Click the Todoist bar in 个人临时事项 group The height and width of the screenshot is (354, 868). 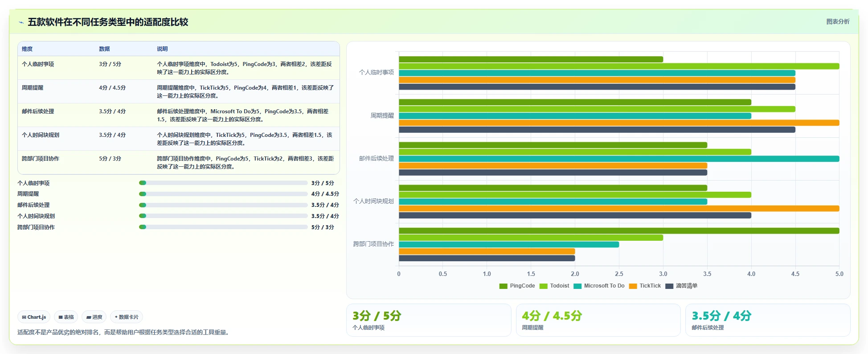(x=619, y=66)
